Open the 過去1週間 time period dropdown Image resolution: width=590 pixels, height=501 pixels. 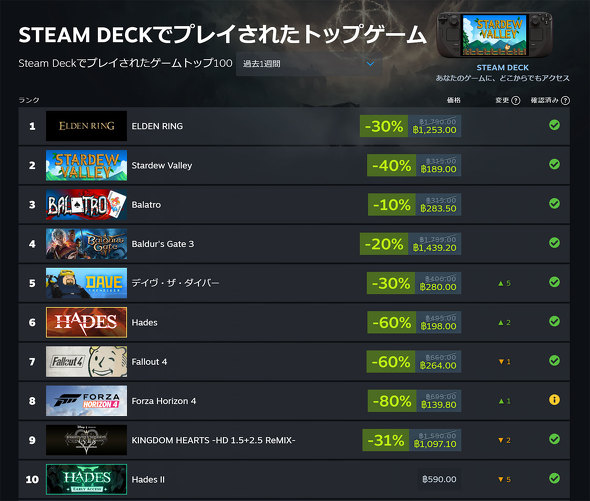point(308,64)
